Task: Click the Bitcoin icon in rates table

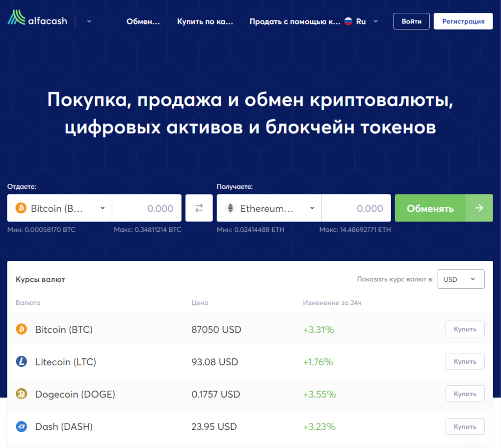Action: tap(22, 329)
